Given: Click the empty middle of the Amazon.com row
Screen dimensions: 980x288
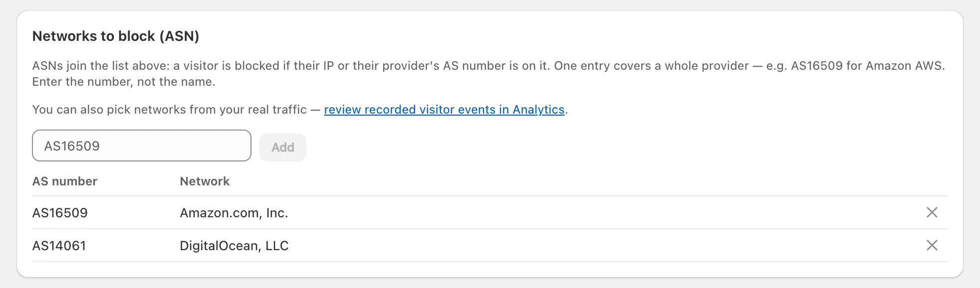Looking at the screenshot, I should point(599,213).
